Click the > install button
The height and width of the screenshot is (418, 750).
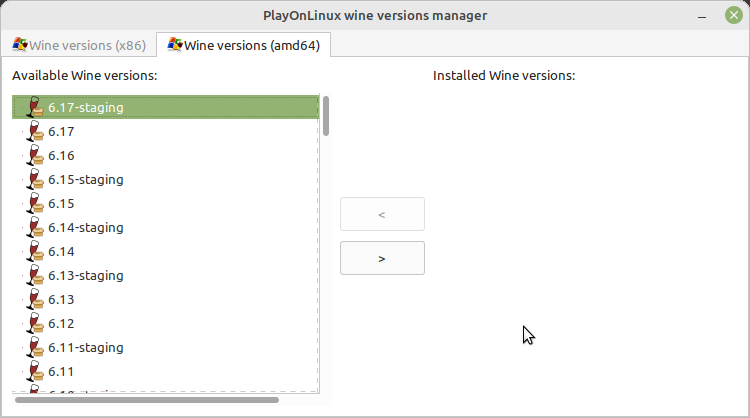[x=382, y=258]
